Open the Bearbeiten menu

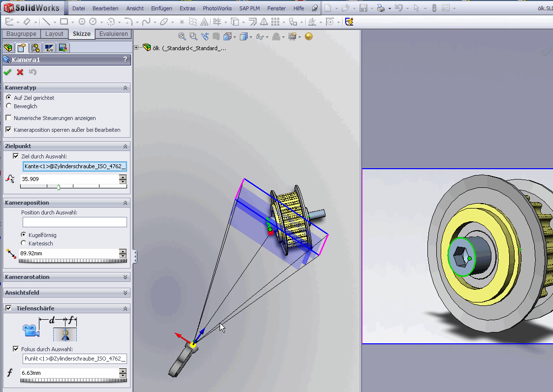point(105,8)
